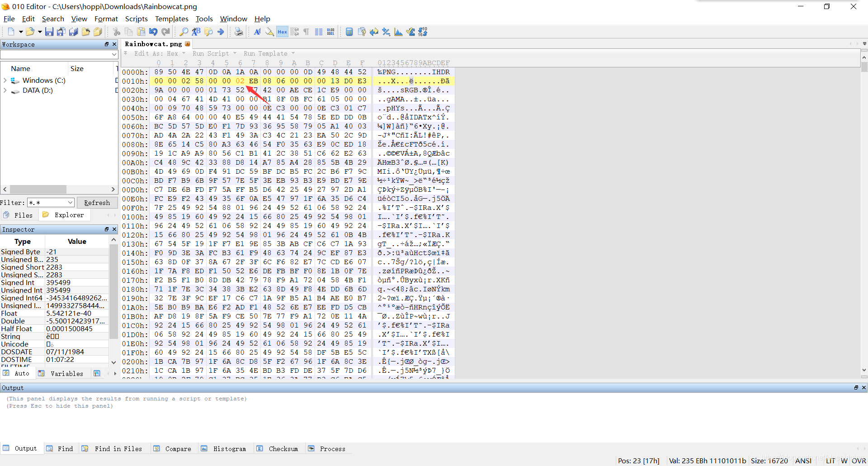The width and height of the screenshot is (868, 466).
Task: Click the Find in Files folder icon
Action: point(208,32)
